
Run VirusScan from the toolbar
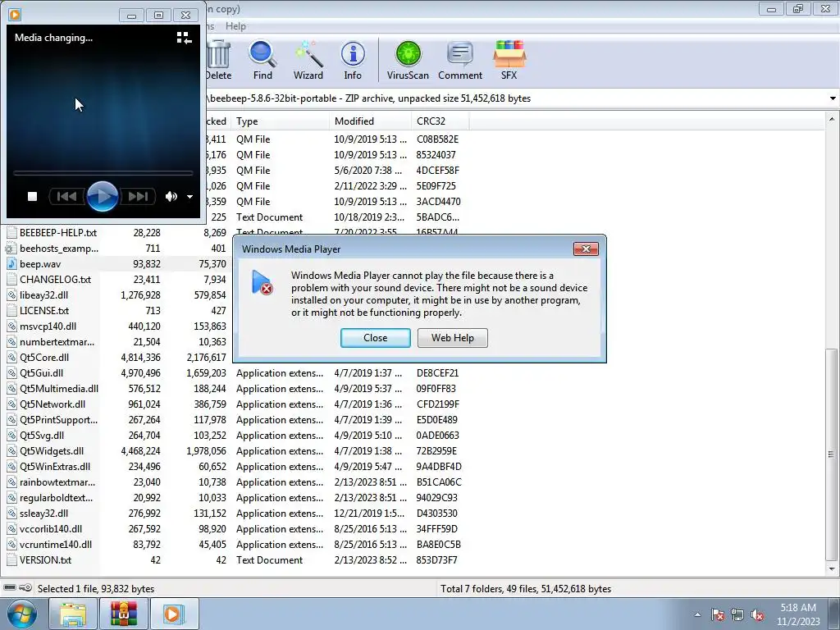408,60
